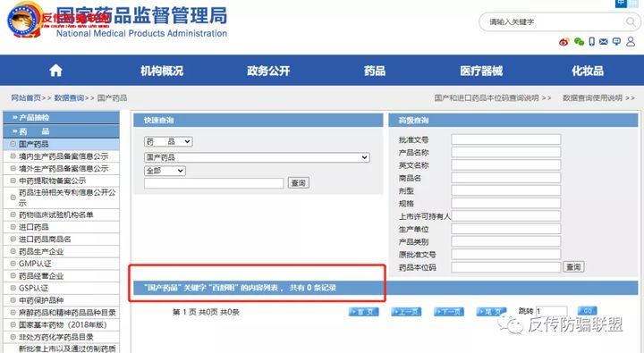Click the mobile phone icon

(x=591, y=41)
